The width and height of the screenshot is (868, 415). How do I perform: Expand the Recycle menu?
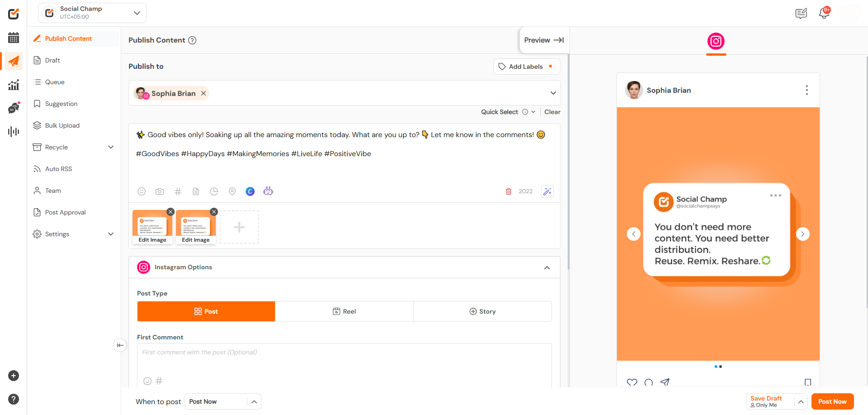[111, 147]
